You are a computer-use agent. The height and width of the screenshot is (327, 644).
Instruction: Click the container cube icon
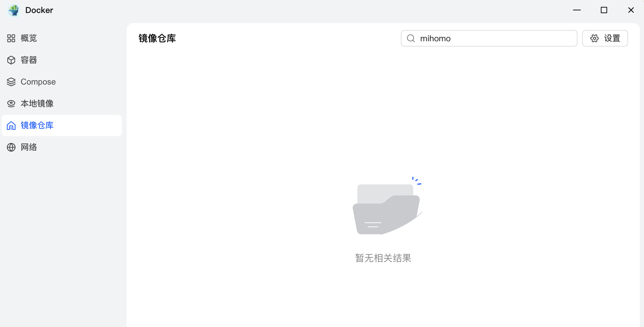point(11,60)
